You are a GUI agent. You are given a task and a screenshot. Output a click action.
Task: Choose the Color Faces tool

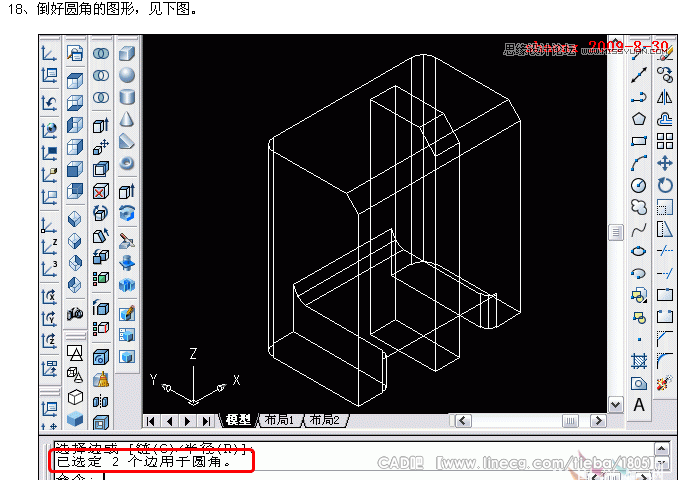(101, 278)
